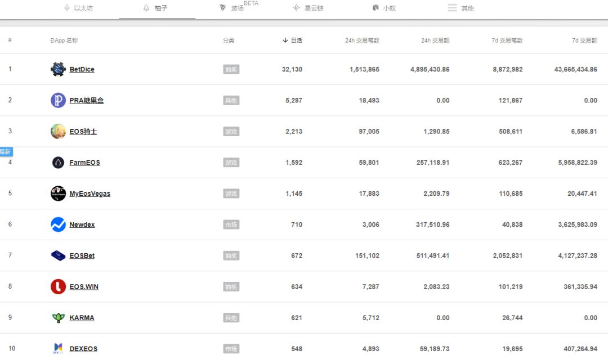Open the 波场 BETA tab

coord(239,7)
